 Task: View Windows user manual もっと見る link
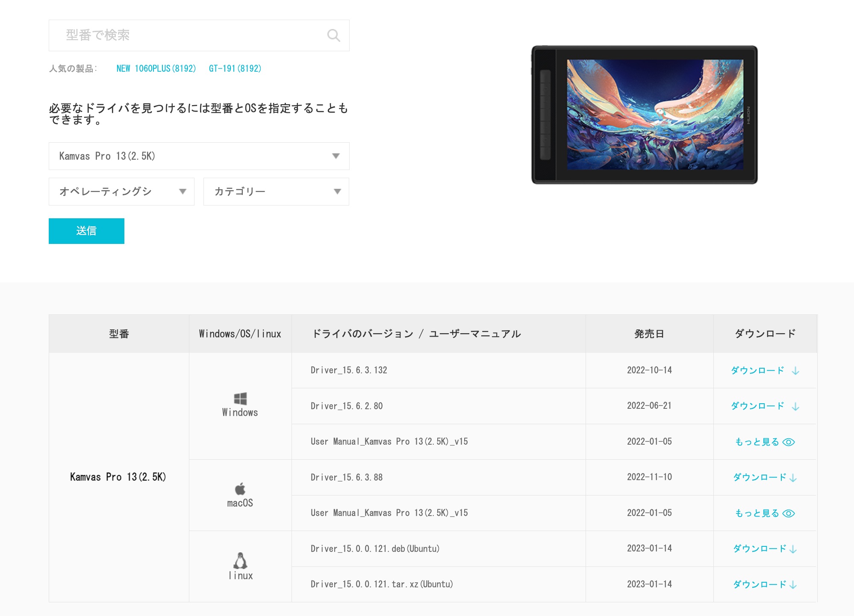pyautogui.click(x=765, y=442)
